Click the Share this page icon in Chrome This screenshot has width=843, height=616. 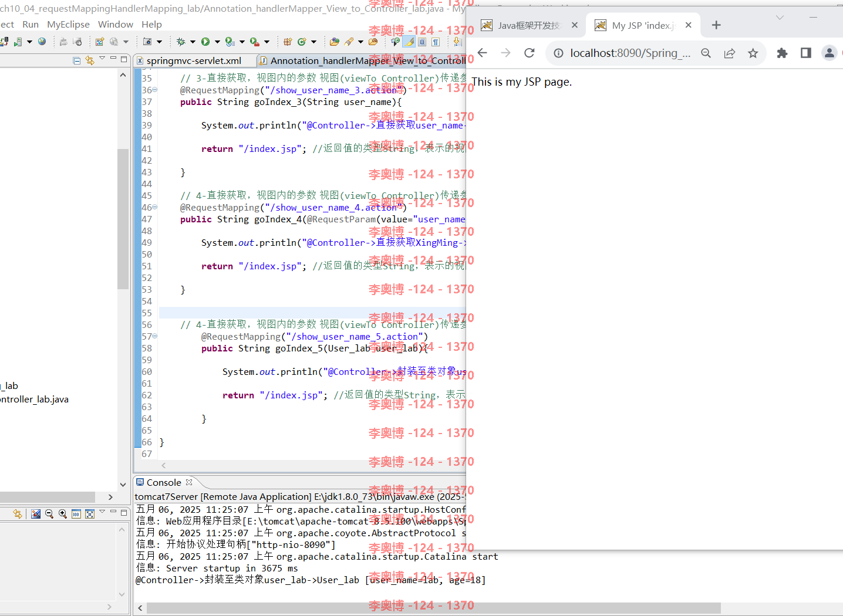(730, 53)
